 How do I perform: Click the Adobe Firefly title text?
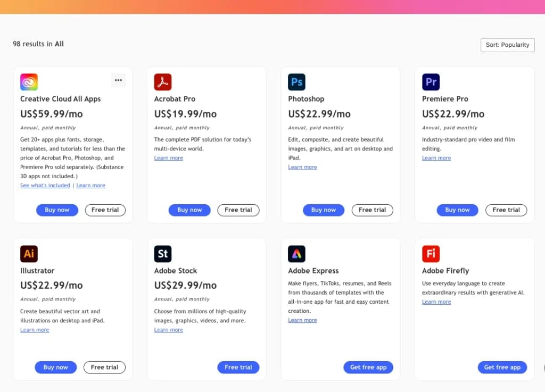[445, 271]
